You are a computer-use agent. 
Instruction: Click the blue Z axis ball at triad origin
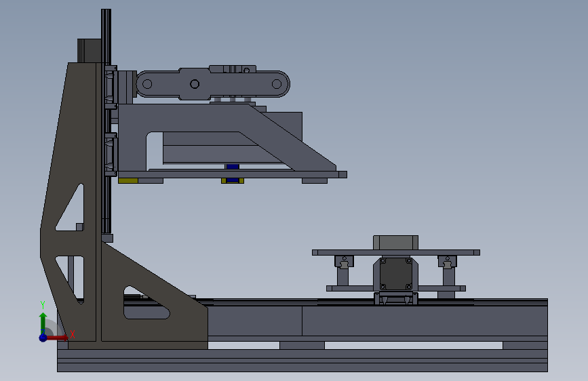(x=43, y=338)
